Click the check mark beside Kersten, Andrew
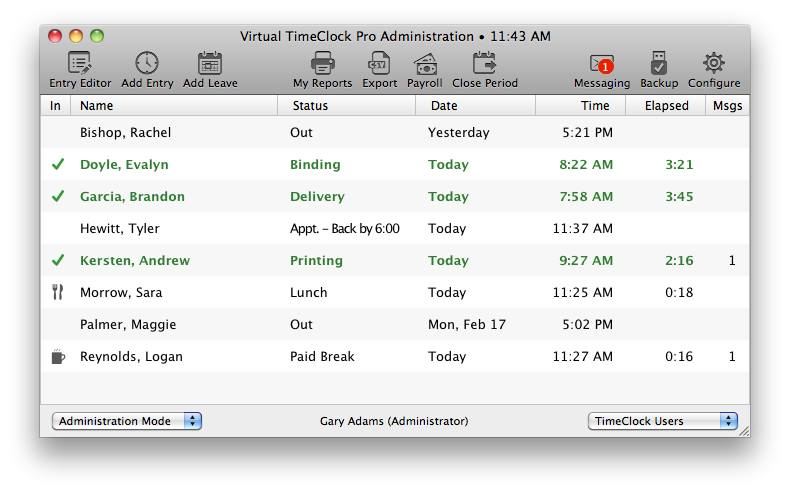 tap(58, 260)
